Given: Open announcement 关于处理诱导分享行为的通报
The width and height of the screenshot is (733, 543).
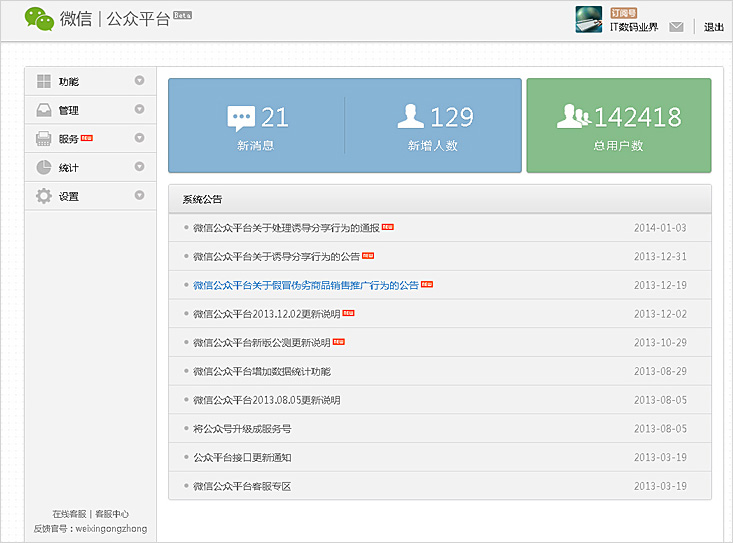Looking at the screenshot, I should point(286,228).
